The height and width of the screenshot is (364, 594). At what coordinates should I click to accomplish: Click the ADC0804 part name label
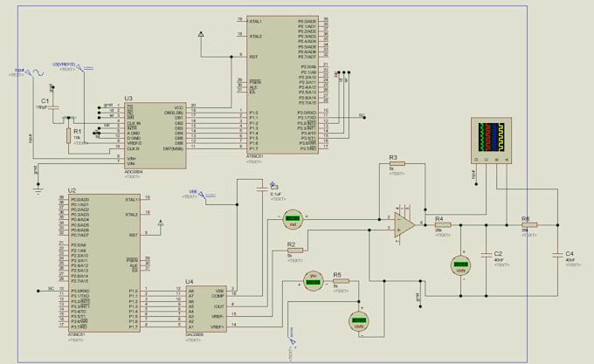tap(134, 172)
